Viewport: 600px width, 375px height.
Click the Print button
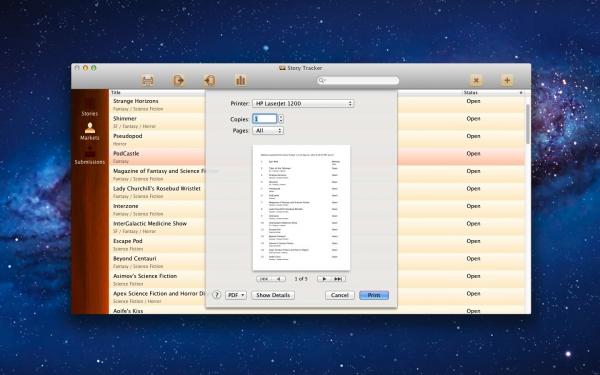click(374, 295)
